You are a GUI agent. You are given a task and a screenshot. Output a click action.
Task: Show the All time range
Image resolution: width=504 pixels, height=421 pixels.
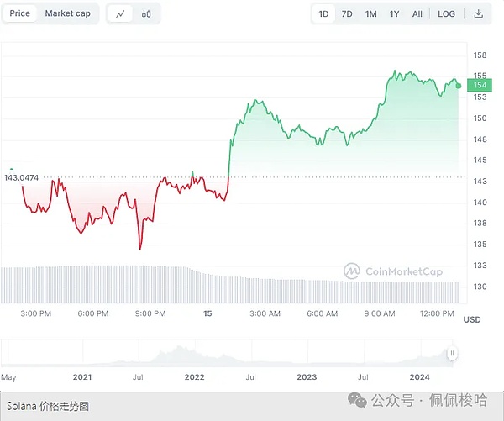[x=417, y=13]
